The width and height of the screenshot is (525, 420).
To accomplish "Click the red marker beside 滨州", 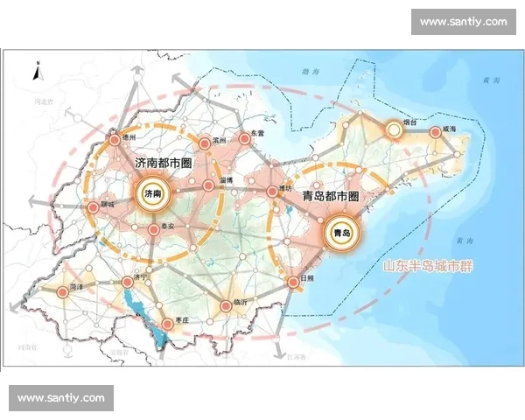I will 204,143.
